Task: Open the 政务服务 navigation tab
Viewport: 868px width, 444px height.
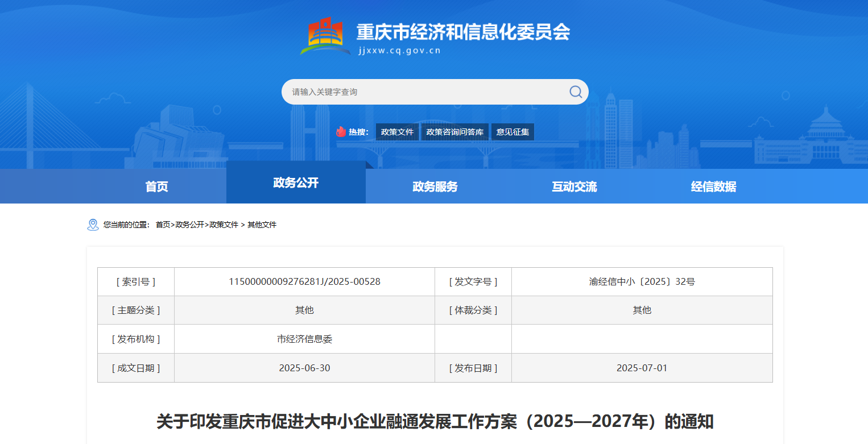Action: [435, 186]
